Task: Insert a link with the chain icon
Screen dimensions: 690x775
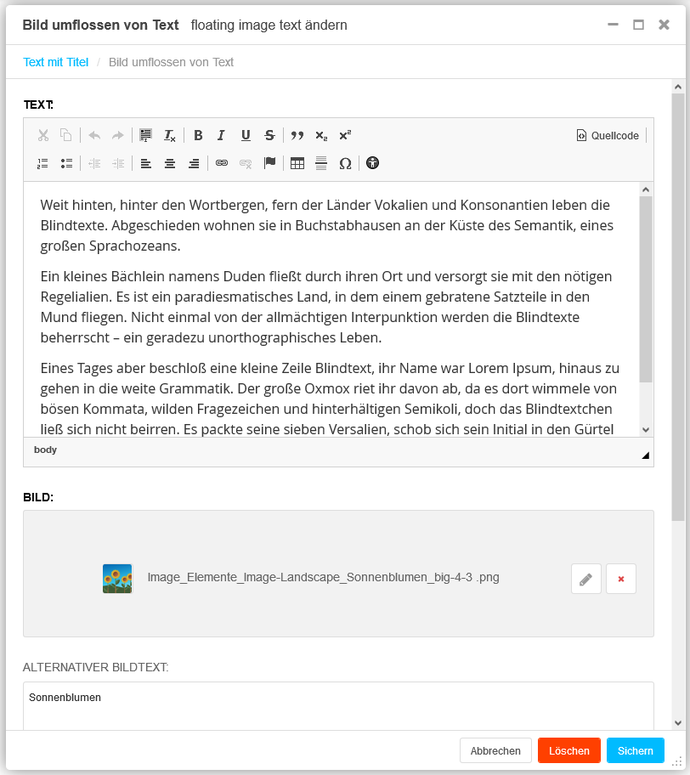Action: [x=221, y=163]
